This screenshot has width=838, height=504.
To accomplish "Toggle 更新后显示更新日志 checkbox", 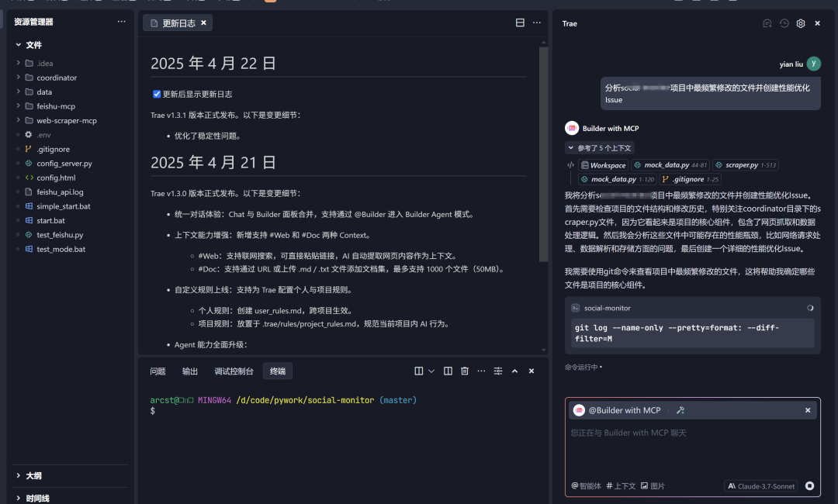I will 157,94.
